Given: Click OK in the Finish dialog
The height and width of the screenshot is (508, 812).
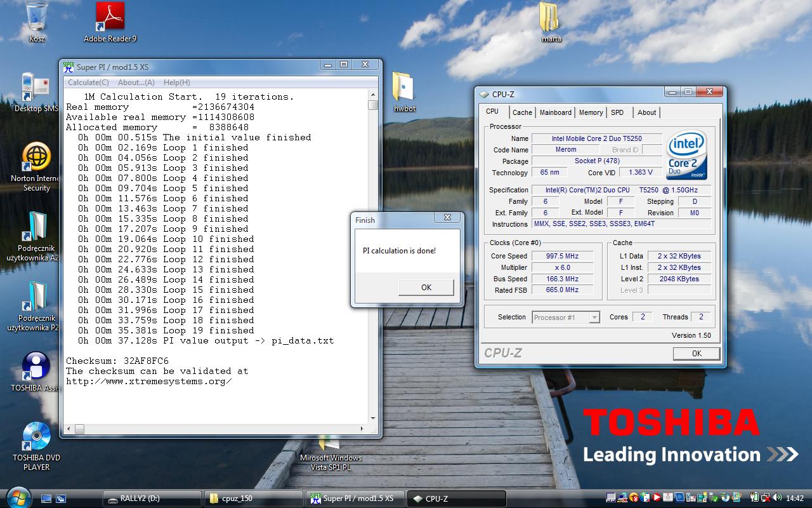Looking at the screenshot, I should 426,288.
